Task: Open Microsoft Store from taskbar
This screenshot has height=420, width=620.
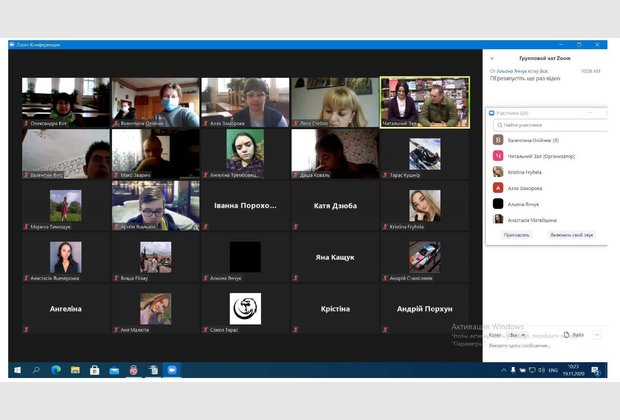Action: 95,370
